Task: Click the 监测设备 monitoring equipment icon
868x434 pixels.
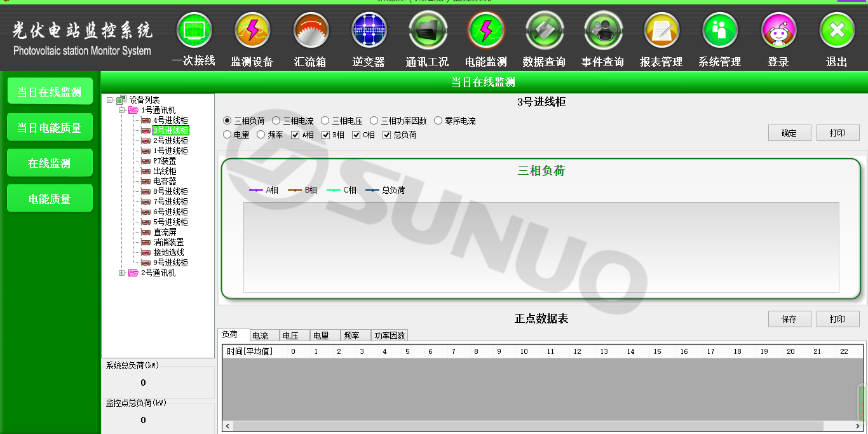Action: (x=252, y=31)
